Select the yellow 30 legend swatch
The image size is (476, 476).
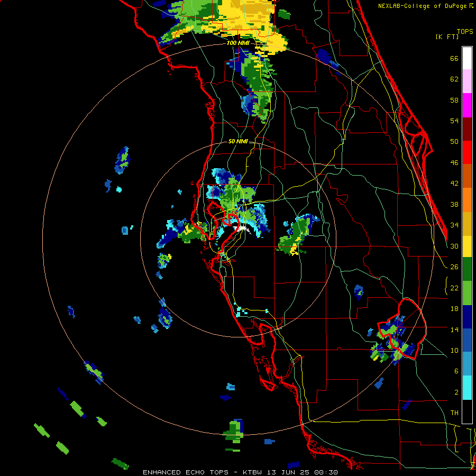[x=467, y=246]
